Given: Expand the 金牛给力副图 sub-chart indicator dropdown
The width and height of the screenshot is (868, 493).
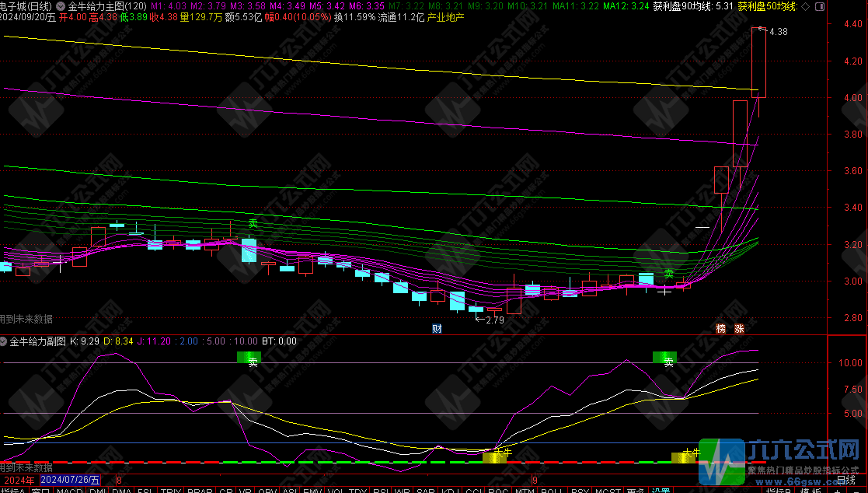Looking at the screenshot, I should pyautogui.click(x=5, y=341).
